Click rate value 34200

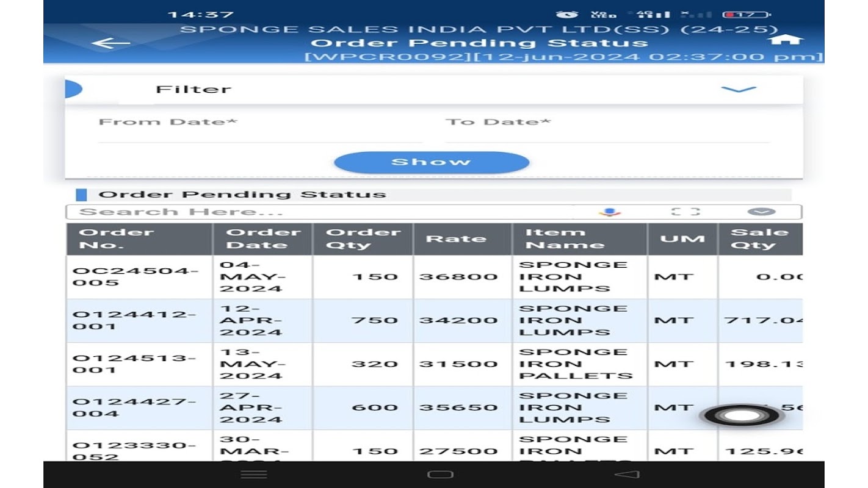point(458,320)
